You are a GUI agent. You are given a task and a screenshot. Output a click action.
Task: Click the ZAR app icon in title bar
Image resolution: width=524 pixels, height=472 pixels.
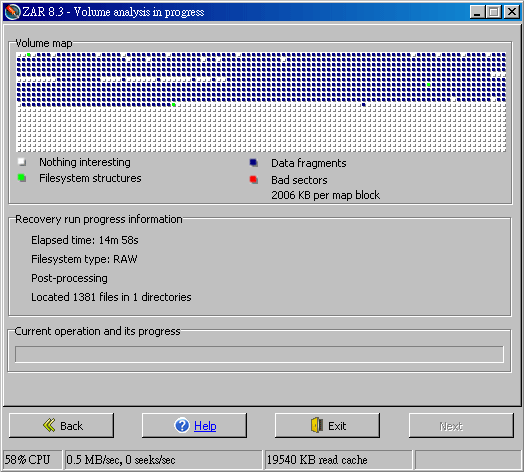tap(12, 12)
